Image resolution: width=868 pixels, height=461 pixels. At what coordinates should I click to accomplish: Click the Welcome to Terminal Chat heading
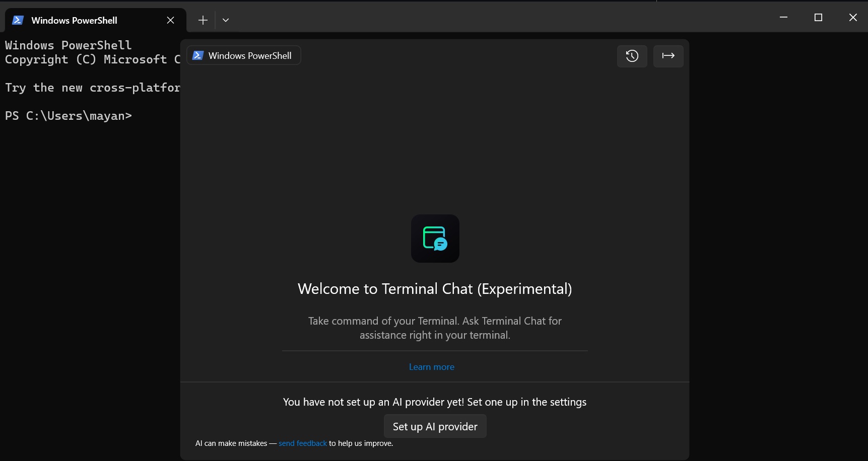435,288
